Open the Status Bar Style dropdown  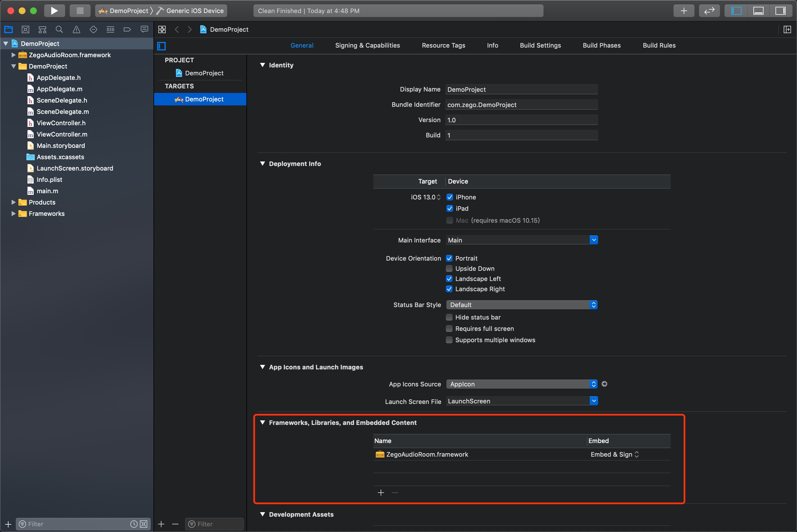[x=522, y=305]
